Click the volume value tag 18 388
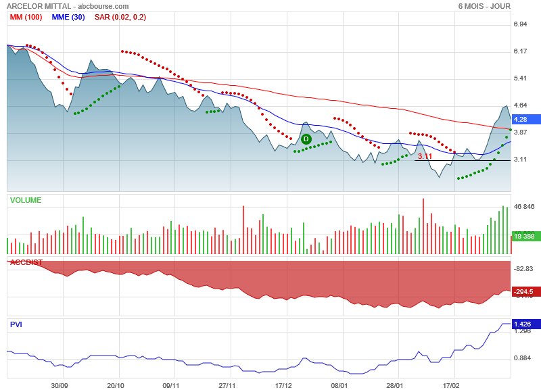Viewport: 541px width, 392px height. click(526, 236)
